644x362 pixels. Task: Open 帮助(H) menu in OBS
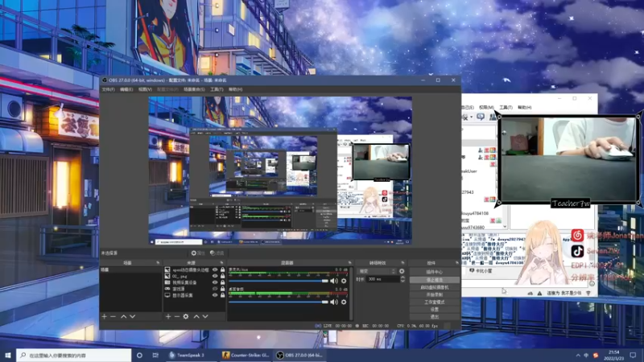(x=235, y=89)
